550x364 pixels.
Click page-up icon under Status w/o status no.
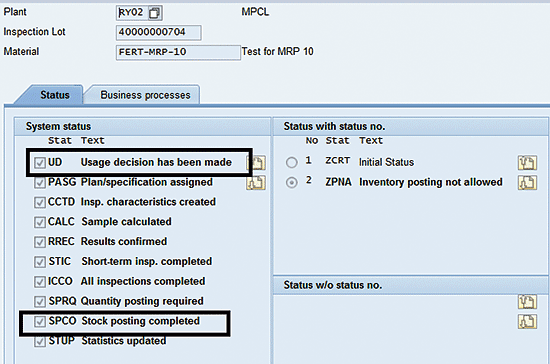(x=527, y=302)
